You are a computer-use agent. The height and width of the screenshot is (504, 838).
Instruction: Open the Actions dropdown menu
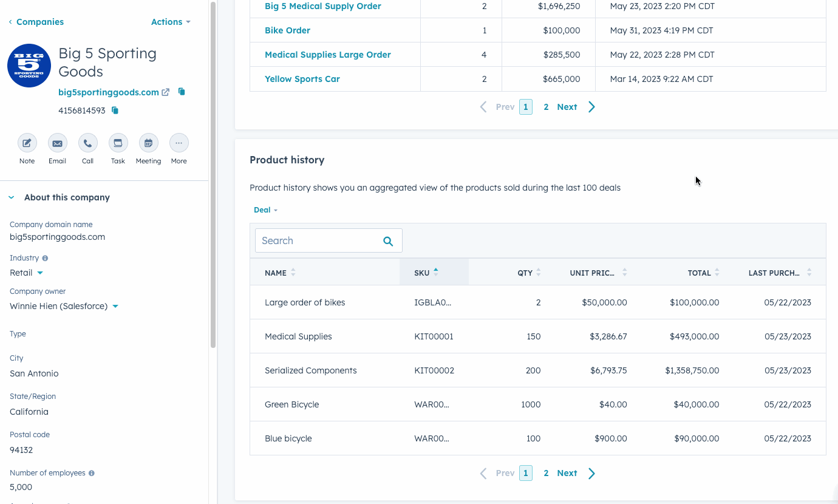(171, 22)
